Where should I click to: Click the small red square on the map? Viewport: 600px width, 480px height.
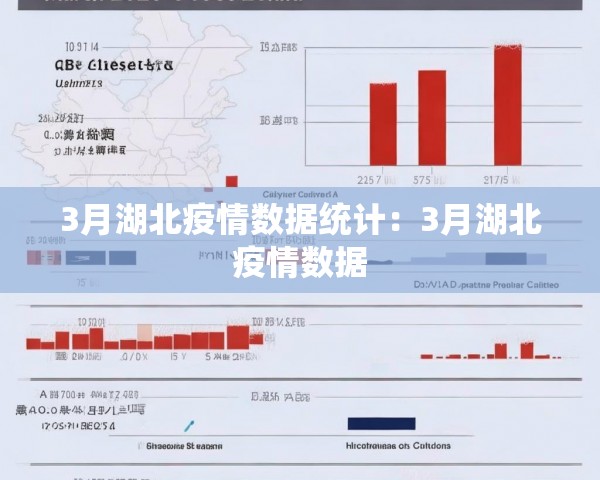pos(232,181)
